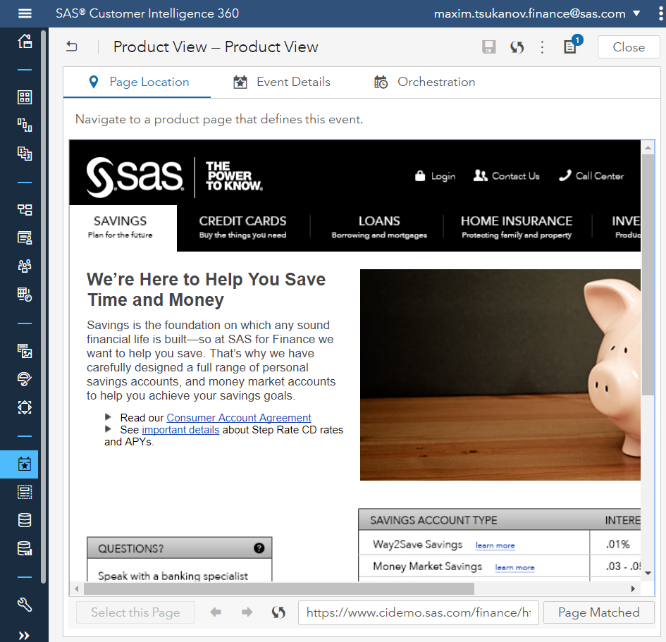Viewport: 666px width, 642px height.
Task: Click the URL input field
Action: [x=418, y=613]
